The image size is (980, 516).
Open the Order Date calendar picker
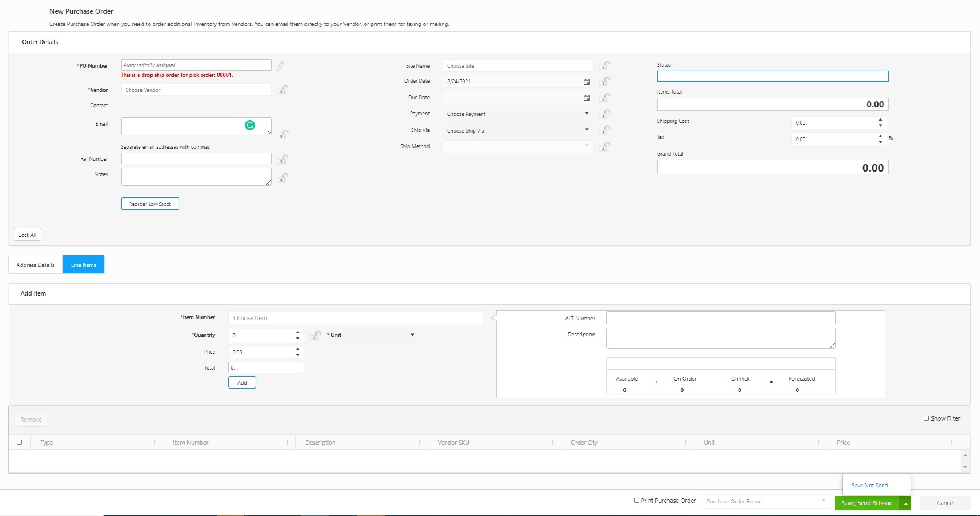click(587, 82)
